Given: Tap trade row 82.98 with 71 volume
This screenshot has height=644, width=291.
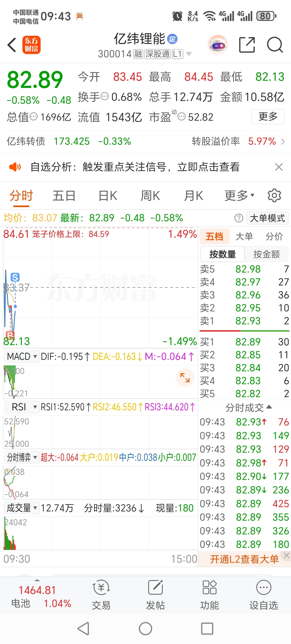Looking at the screenshot, I should 244,463.
